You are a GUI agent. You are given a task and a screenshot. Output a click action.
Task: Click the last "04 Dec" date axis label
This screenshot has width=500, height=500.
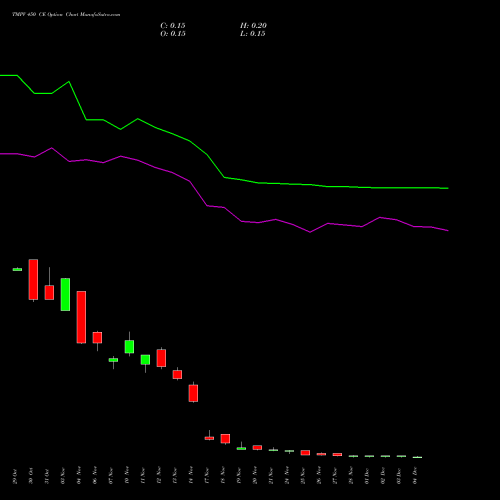point(415,476)
